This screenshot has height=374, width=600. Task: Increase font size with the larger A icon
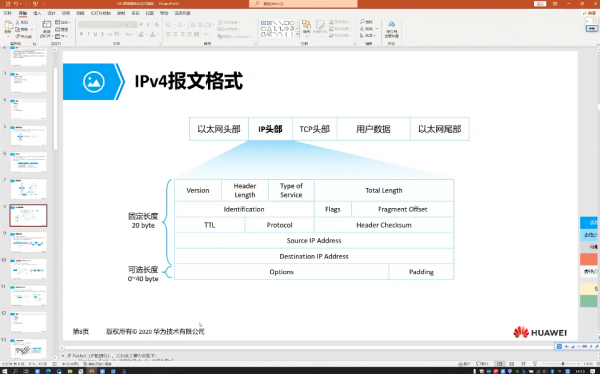coord(141,24)
